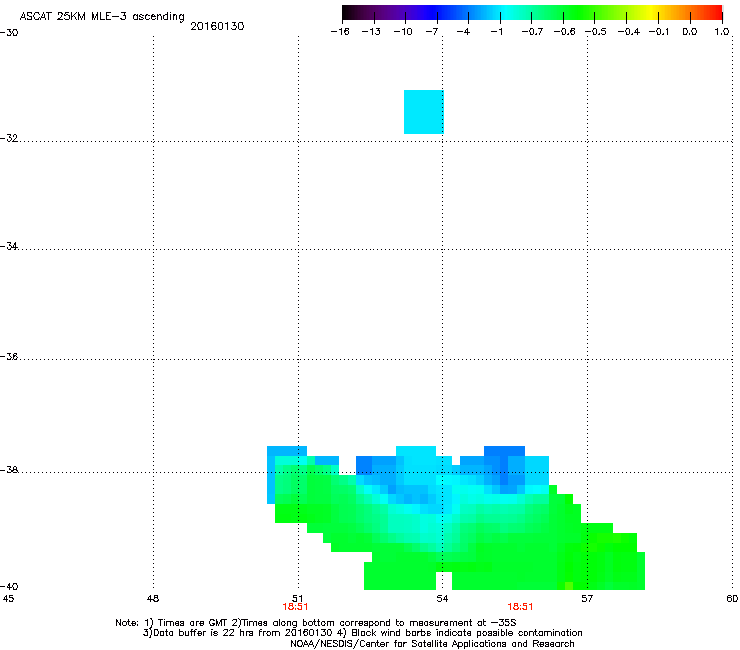Click the date label 20160130 under the title

[217, 26]
